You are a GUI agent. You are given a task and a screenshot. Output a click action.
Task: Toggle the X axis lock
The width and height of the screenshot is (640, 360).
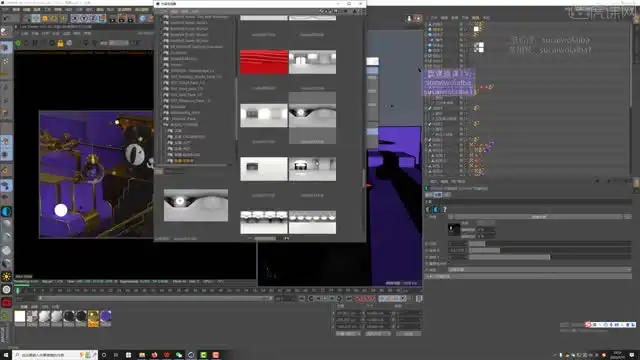tap(75, 18)
